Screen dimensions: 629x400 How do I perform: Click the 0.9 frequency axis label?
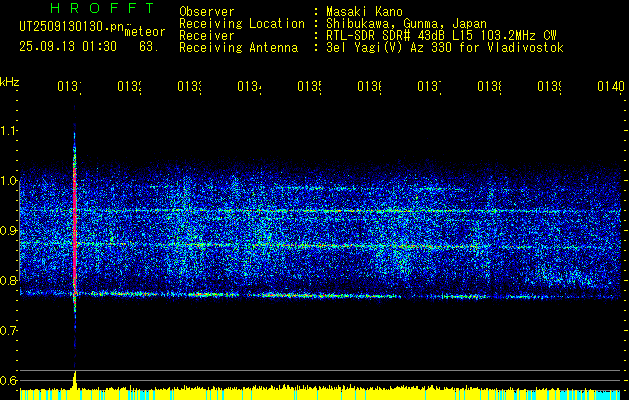(x=8, y=230)
